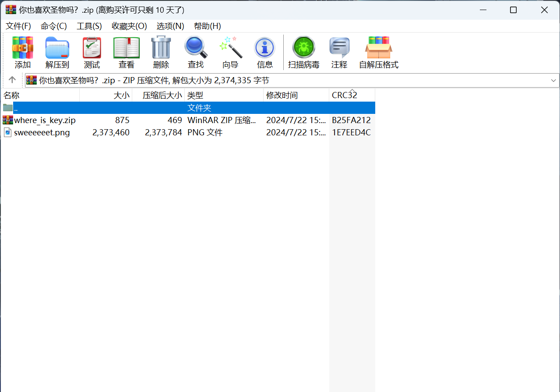
Task: Click the 信息 (Info) toolbar icon
Action: point(265,48)
